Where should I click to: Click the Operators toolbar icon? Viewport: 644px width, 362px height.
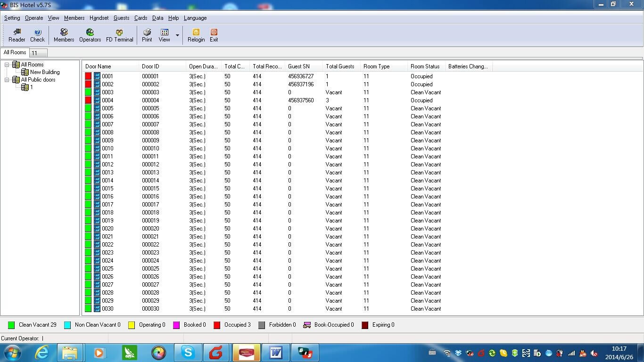(90, 35)
